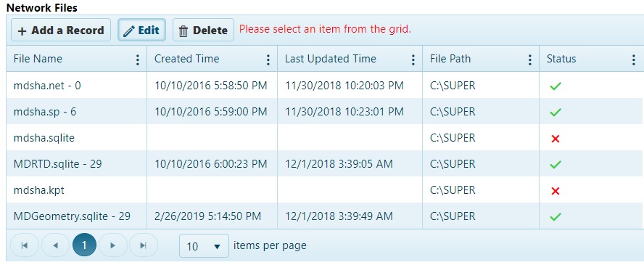Screen dimensions: 644x265
Task: Go to the first page
Action: (x=24, y=245)
